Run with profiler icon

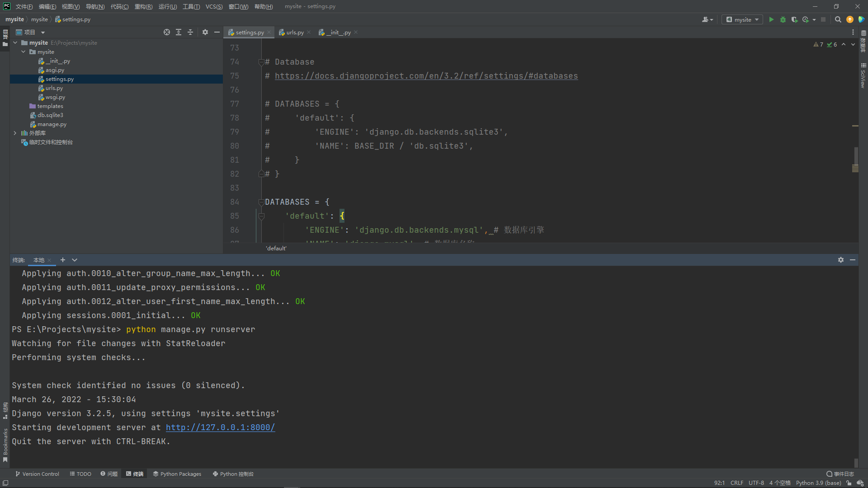click(806, 19)
